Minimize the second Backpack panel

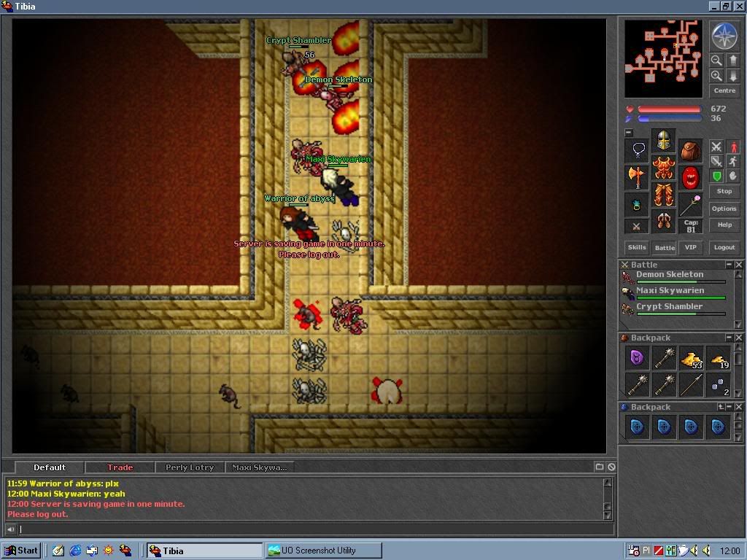729,407
